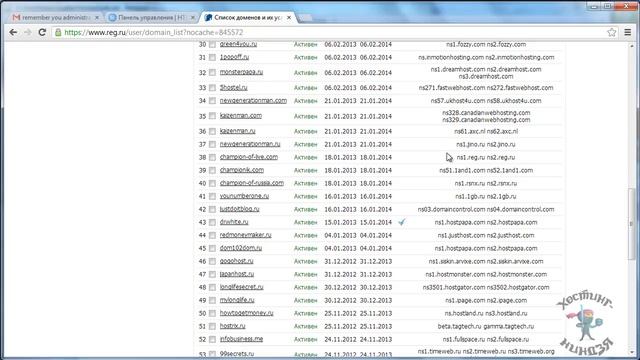Reload the page with the refresh icon
Screen dimensions: 640x360
[42, 32]
